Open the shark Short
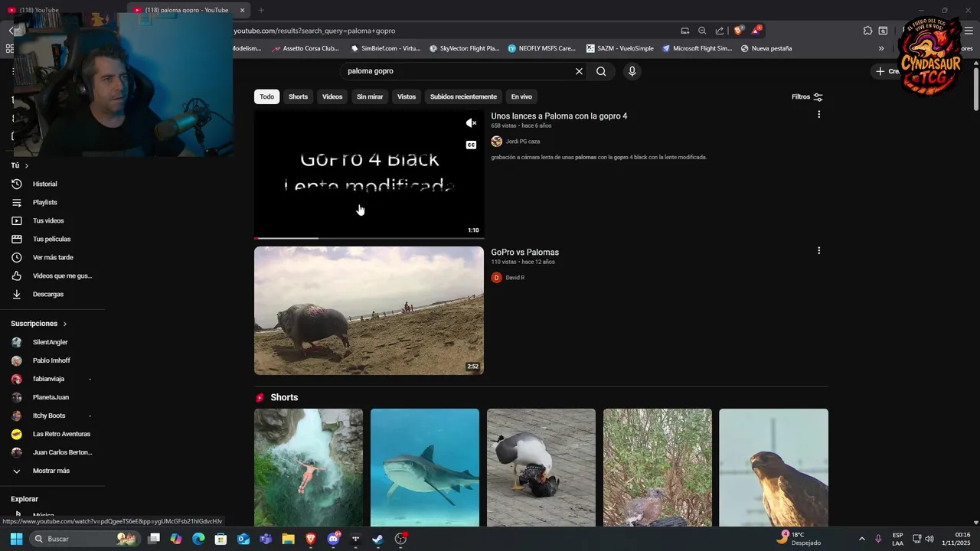980x551 pixels. pos(425,468)
